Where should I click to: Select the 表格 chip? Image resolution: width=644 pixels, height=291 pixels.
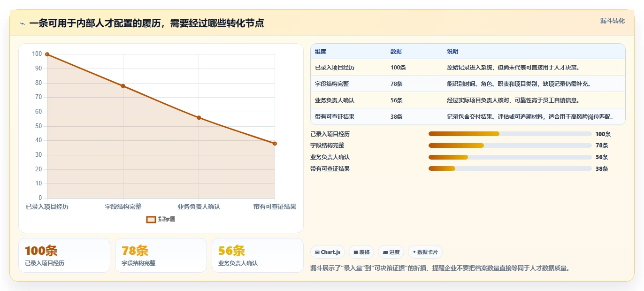(362, 252)
